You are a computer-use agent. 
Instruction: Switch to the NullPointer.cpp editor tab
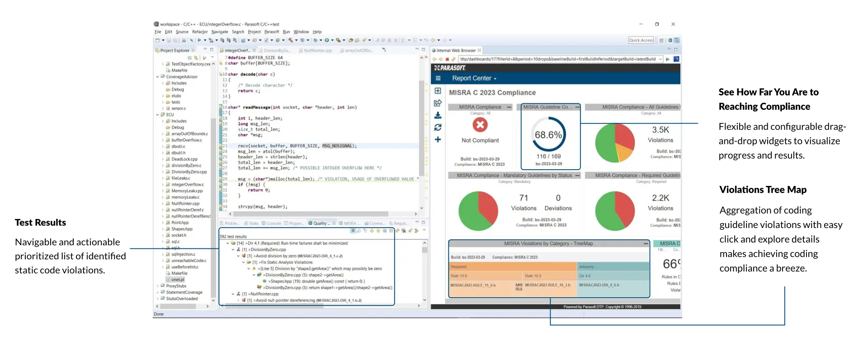(315, 51)
